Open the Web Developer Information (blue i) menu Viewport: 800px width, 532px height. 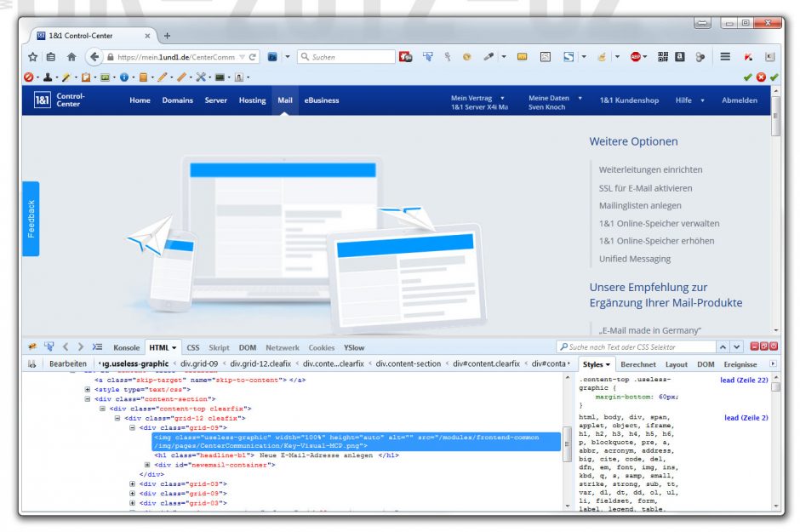(124, 77)
